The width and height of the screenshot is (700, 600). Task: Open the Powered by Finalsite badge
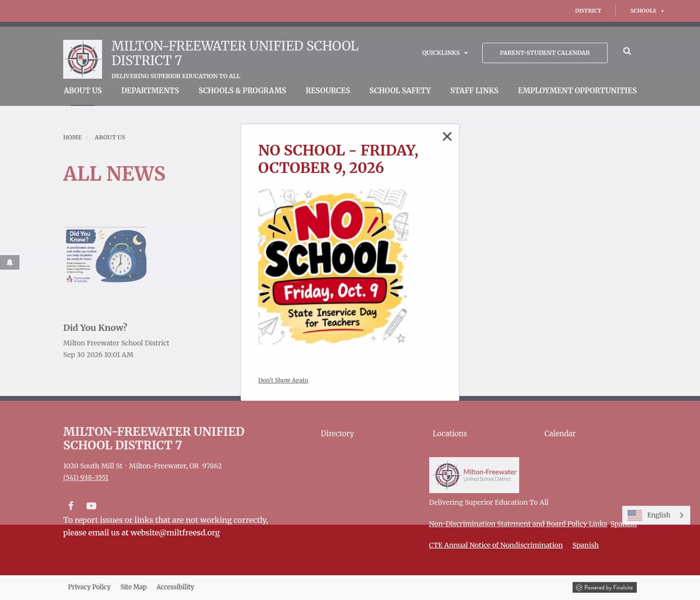[x=605, y=587]
